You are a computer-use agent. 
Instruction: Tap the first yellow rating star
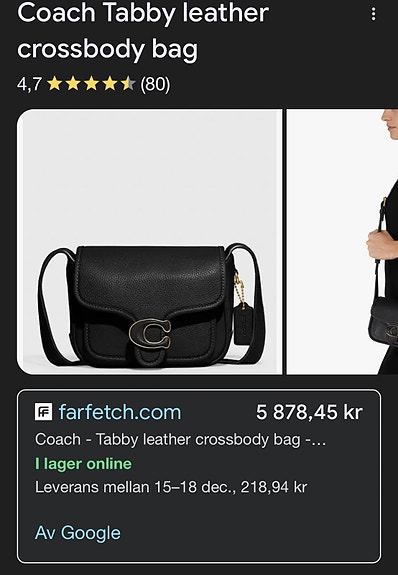[x=55, y=84]
